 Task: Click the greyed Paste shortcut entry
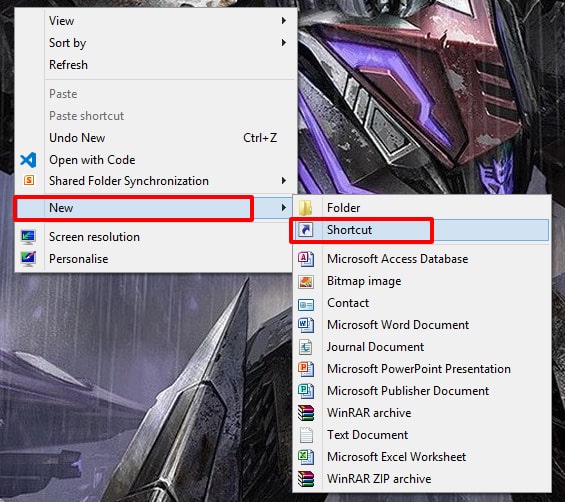coord(156,116)
